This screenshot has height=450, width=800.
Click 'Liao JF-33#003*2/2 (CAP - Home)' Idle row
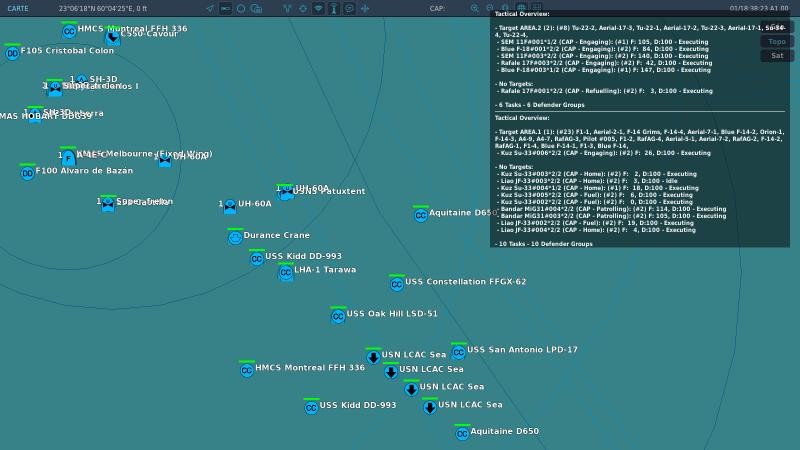(589, 181)
